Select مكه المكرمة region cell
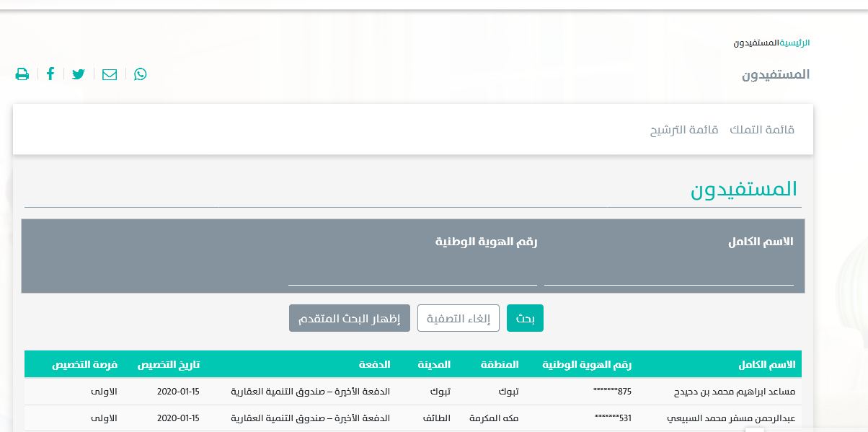 (x=494, y=418)
